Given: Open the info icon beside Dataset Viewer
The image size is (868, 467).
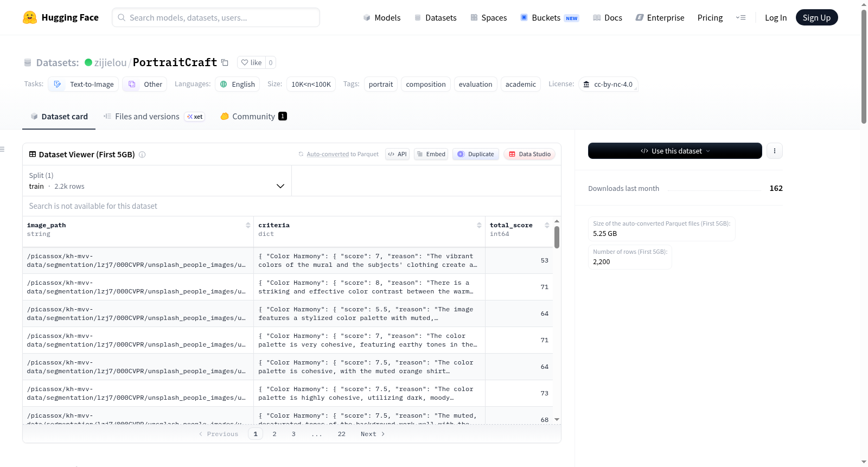Looking at the screenshot, I should tap(142, 155).
